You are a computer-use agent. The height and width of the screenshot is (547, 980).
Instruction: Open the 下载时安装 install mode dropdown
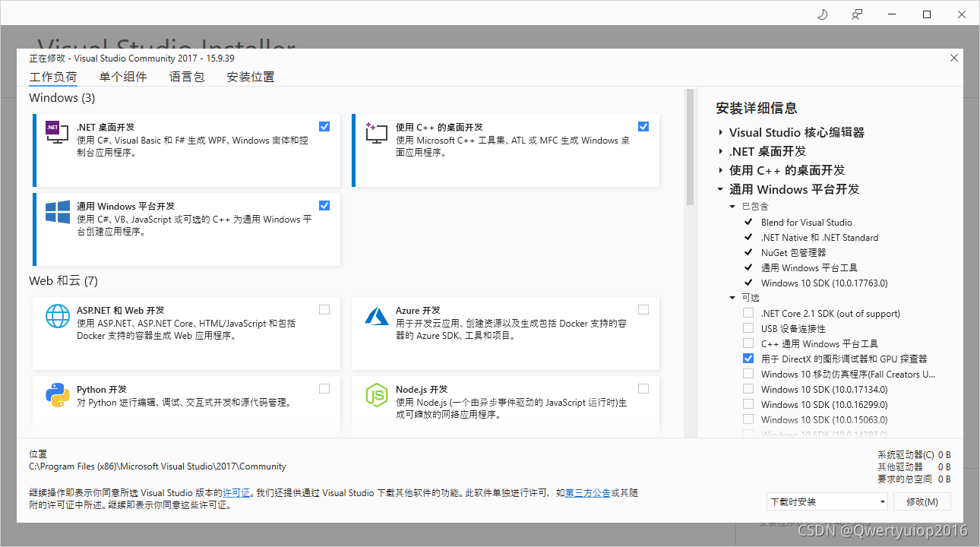[827, 501]
